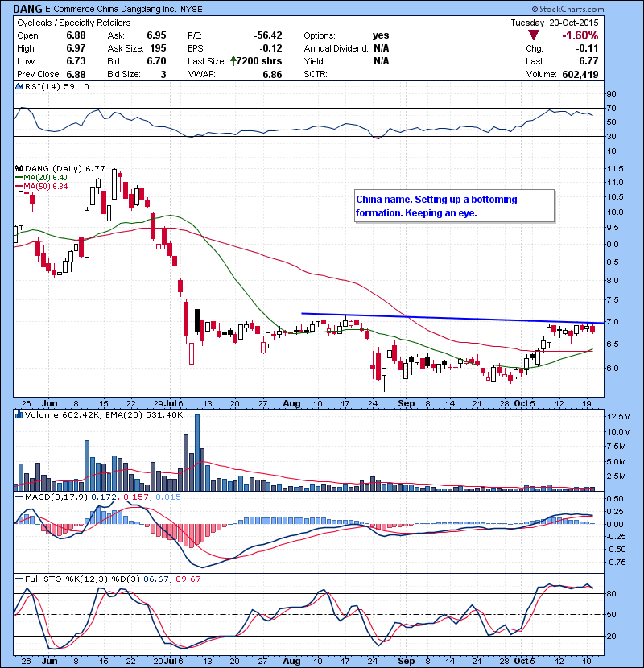Click the E-Commerce China Dangdang Inc. company name
This screenshot has width=644, height=668.
click(112, 9)
